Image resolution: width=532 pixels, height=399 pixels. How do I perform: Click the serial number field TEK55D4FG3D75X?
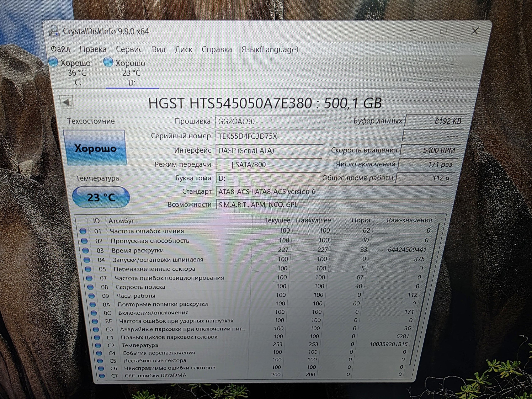click(x=270, y=136)
